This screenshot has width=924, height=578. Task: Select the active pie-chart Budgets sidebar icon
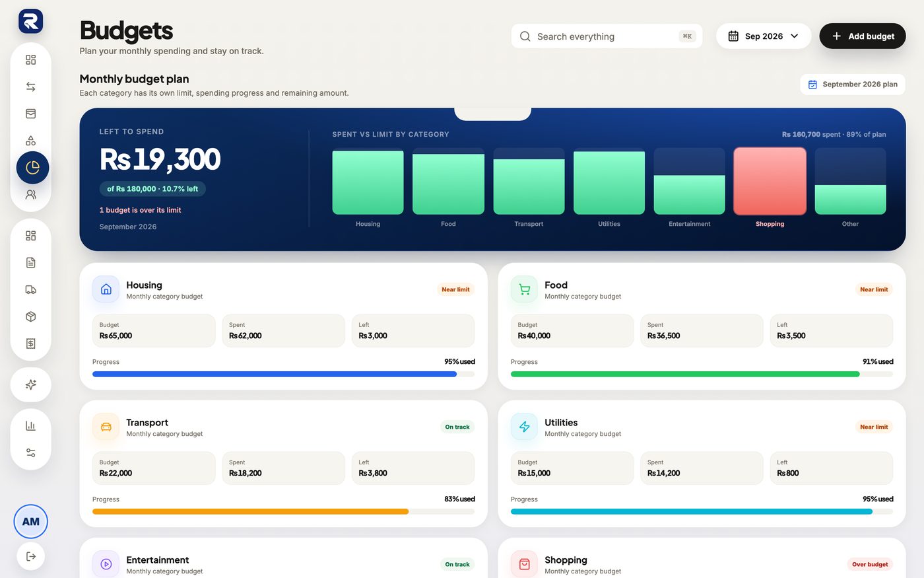tap(32, 168)
